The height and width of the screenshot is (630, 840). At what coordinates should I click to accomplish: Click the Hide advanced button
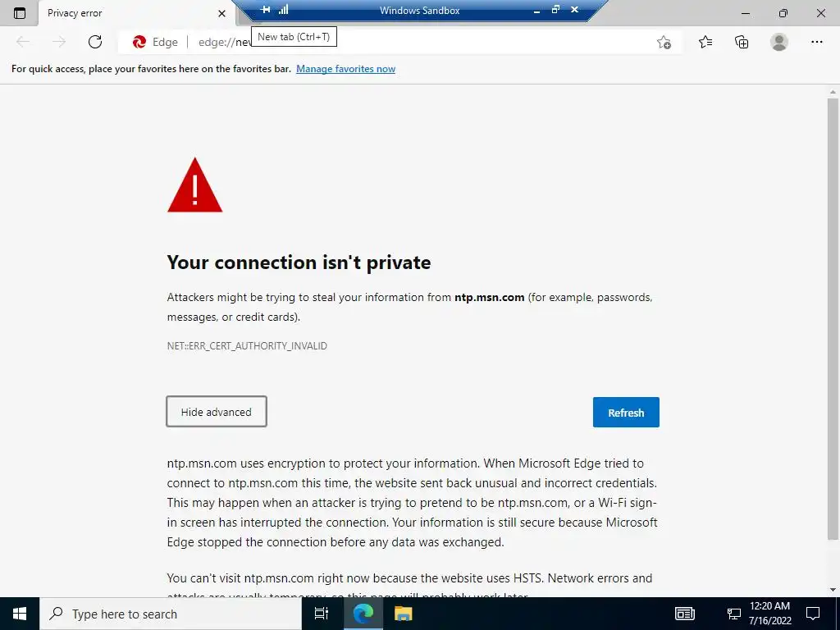pos(217,412)
